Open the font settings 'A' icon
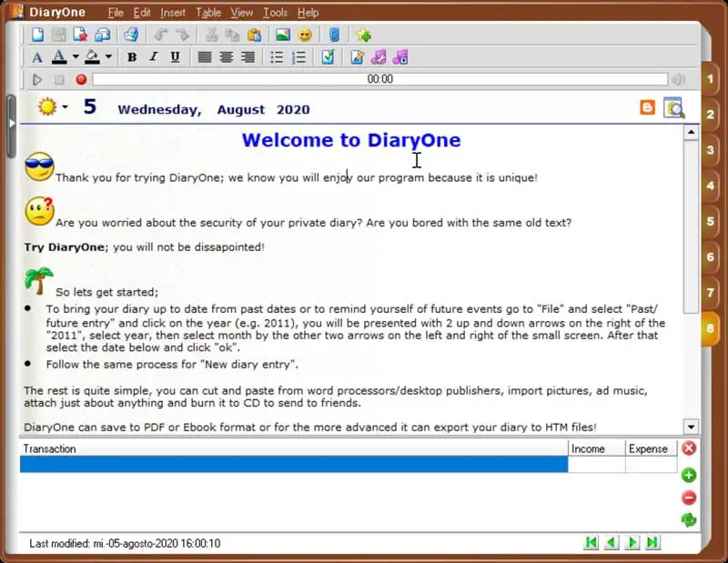The width and height of the screenshot is (728, 563). click(37, 57)
